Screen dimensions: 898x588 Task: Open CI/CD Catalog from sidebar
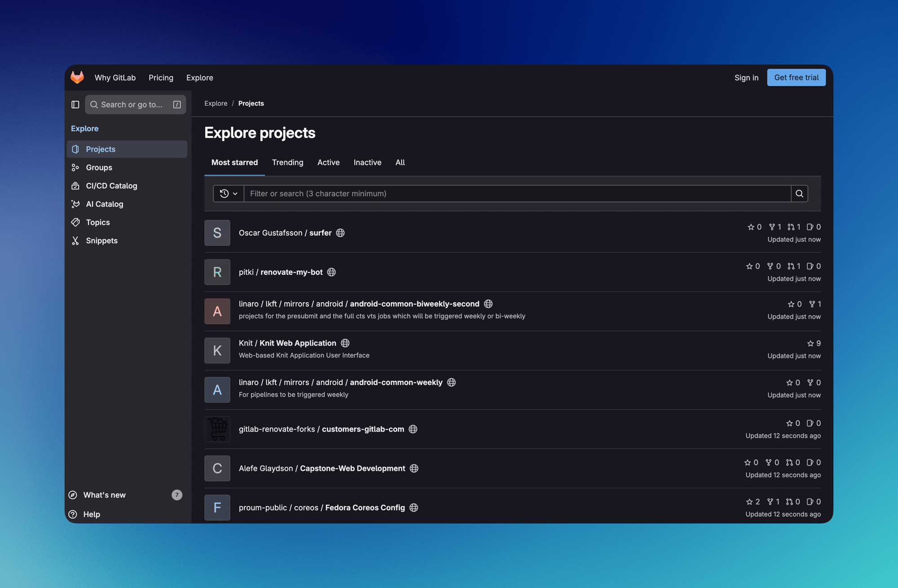pyautogui.click(x=111, y=186)
